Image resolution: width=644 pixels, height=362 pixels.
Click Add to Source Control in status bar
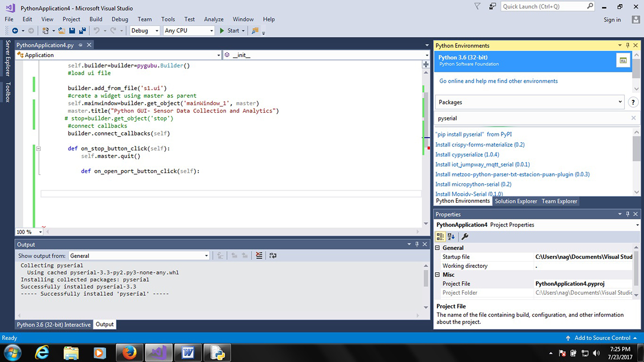tap(602, 338)
